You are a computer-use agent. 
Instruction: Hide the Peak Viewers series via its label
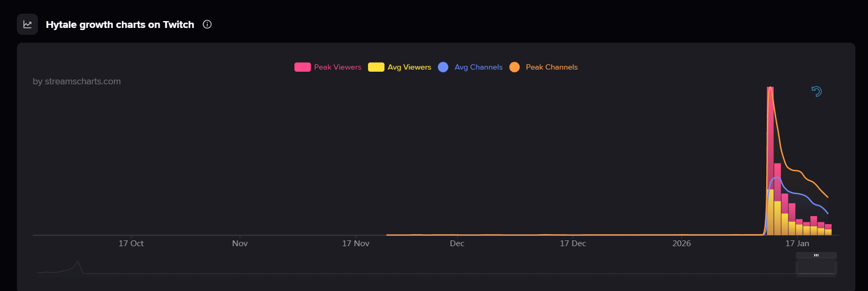tap(337, 67)
